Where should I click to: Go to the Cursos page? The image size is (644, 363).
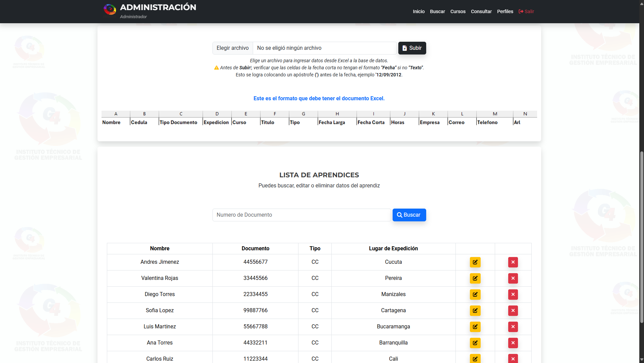click(x=458, y=11)
